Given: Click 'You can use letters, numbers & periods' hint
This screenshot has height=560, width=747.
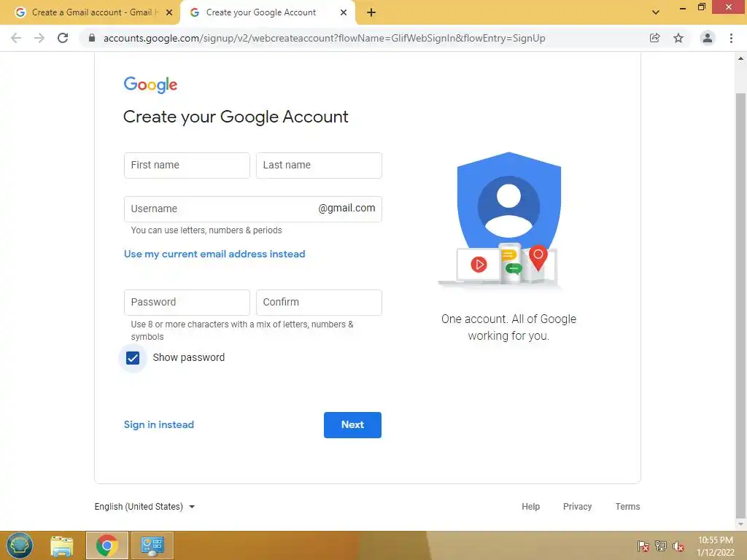Looking at the screenshot, I should coord(206,230).
